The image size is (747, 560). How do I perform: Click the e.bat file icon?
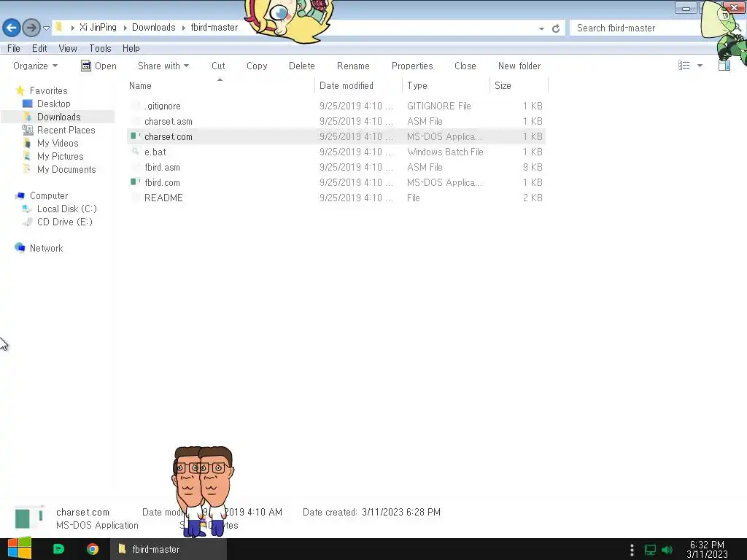[135, 152]
